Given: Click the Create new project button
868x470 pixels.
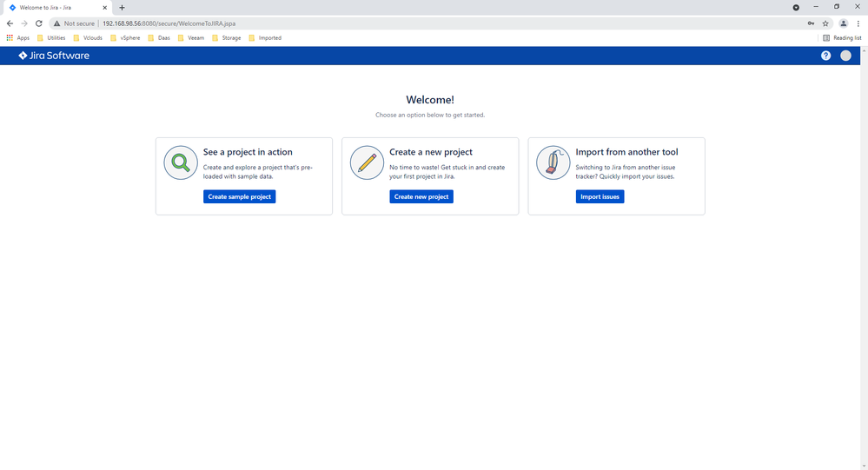Looking at the screenshot, I should (x=421, y=196).
